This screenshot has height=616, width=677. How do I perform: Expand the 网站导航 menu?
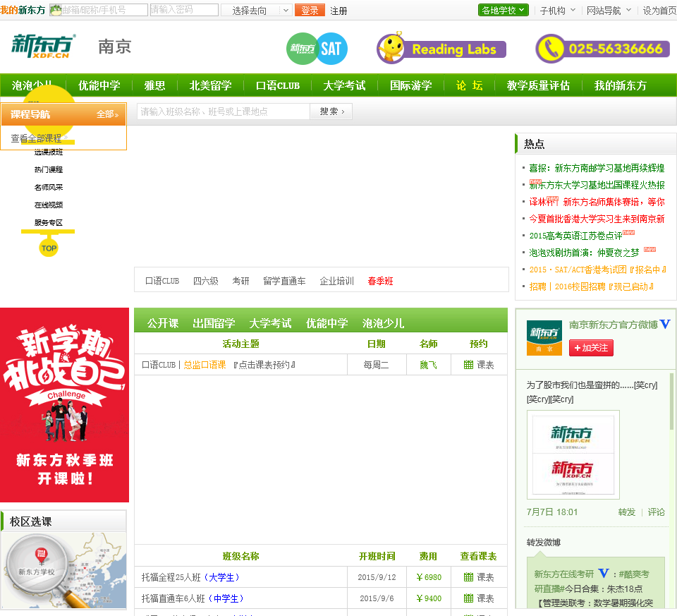[x=609, y=11]
